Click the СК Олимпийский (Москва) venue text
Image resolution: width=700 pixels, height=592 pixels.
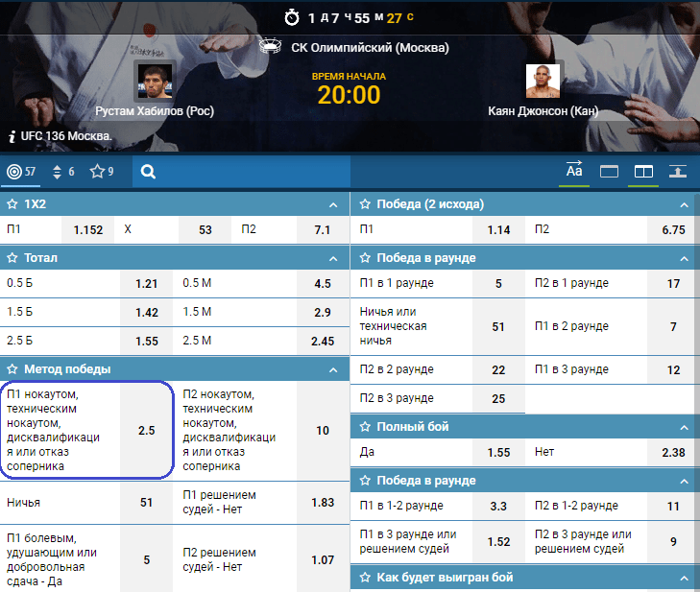[x=370, y=48]
